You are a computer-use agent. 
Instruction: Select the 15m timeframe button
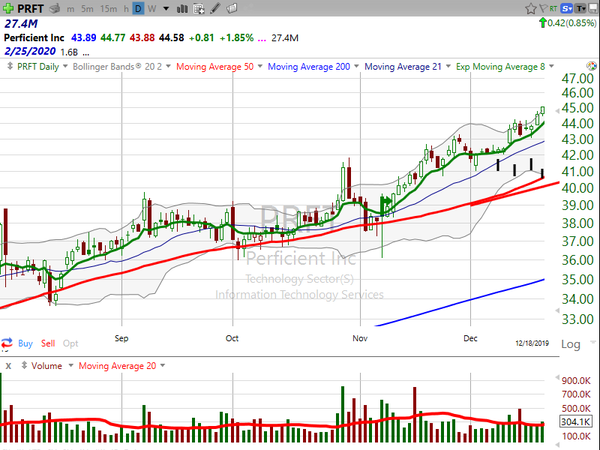pos(109,8)
